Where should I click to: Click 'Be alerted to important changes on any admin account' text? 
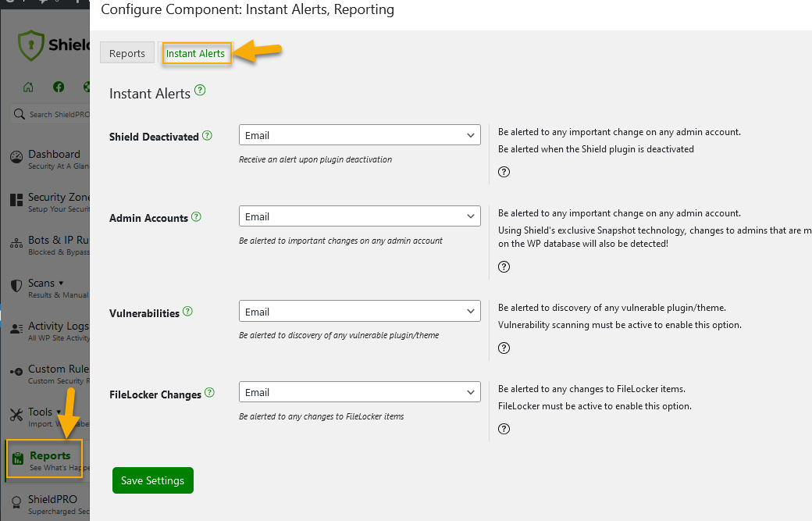click(x=340, y=241)
